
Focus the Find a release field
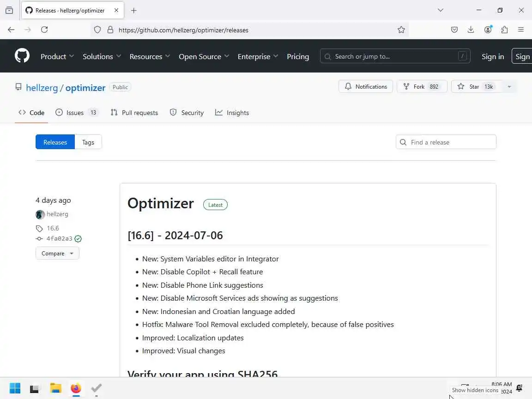pos(446,142)
